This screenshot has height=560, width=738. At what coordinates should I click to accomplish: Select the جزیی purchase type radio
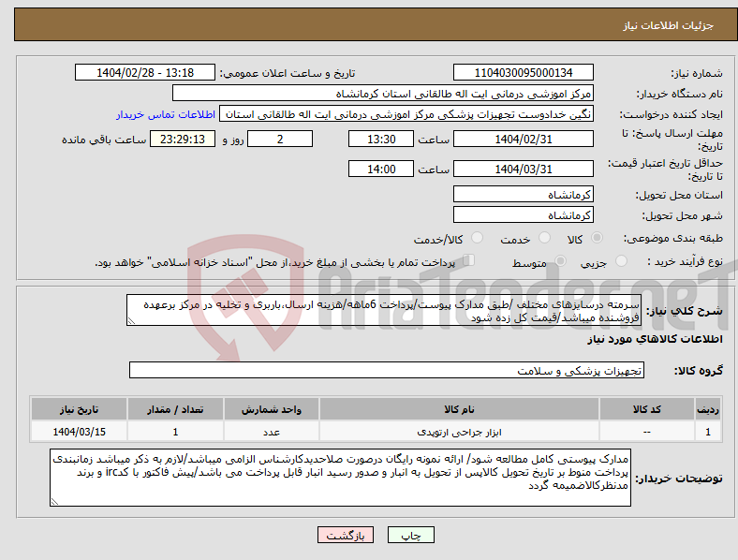(621, 260)
